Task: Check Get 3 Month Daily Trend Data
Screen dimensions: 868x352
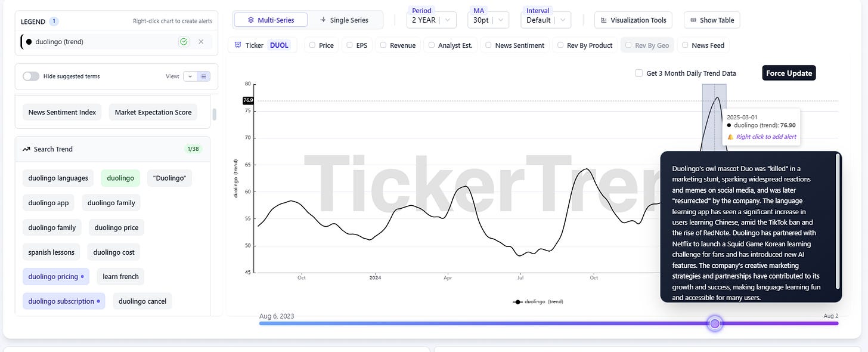Action: click(x=640, y=73)
